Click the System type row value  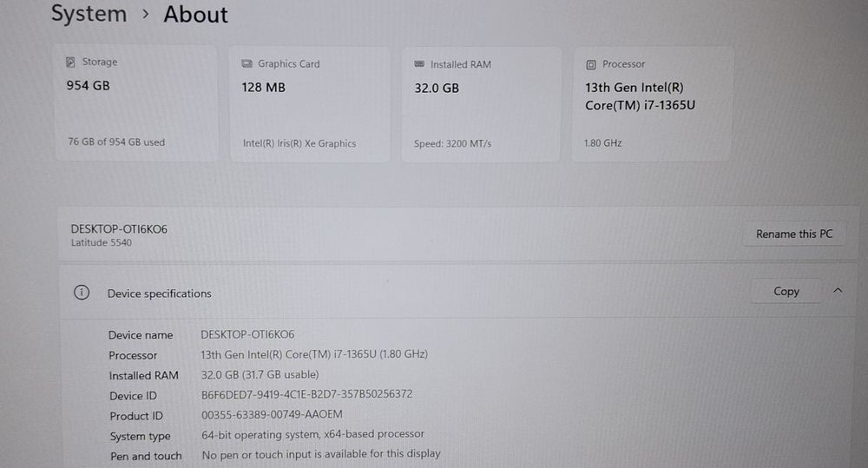[x=312, y=434]
